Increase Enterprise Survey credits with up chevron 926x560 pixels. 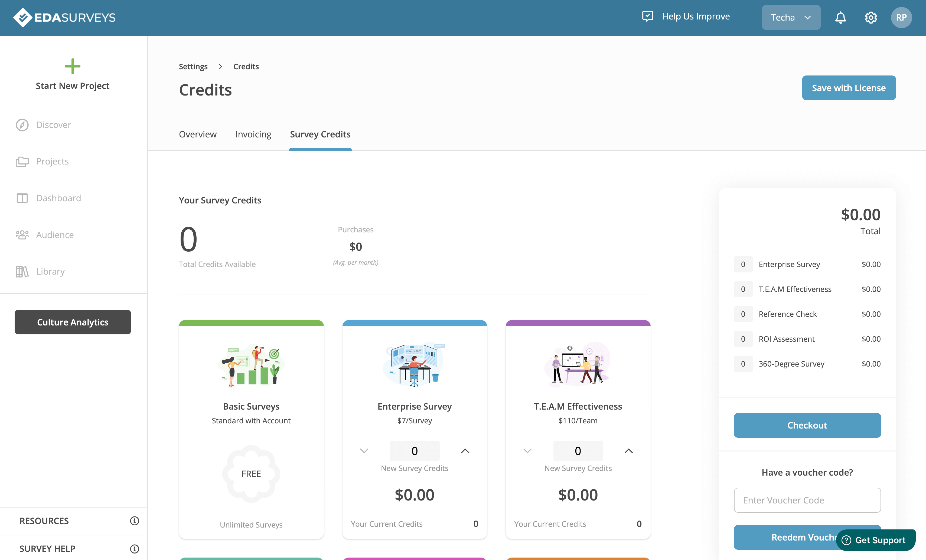coord(465,451)
